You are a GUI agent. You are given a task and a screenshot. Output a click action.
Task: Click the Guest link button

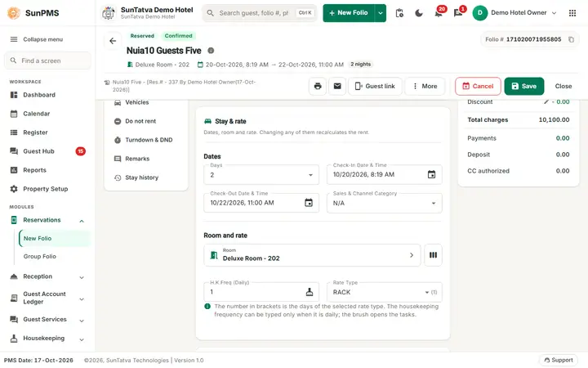375,86
